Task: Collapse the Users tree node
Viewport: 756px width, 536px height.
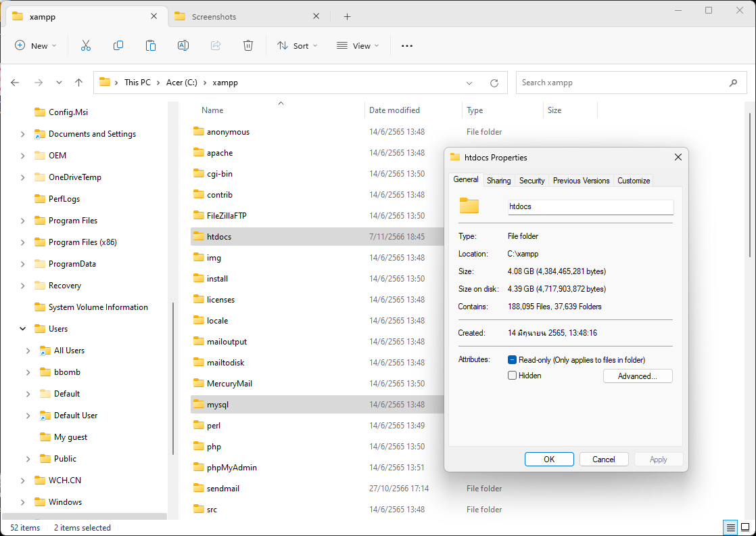Action: coord(23,329)
